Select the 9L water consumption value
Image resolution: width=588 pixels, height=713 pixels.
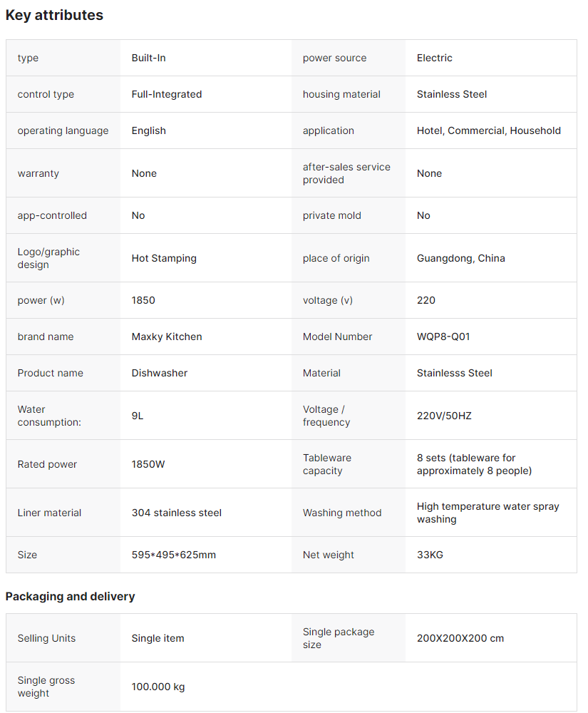tap(138, 416)
